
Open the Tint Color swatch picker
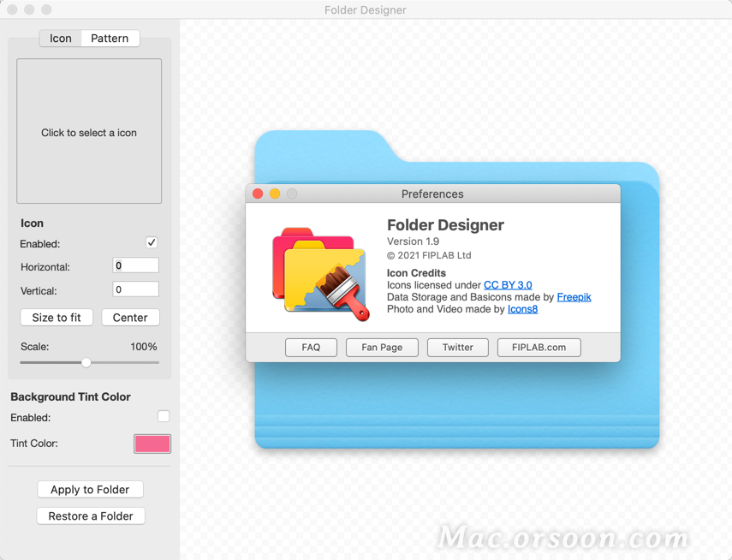click(152, 444)
